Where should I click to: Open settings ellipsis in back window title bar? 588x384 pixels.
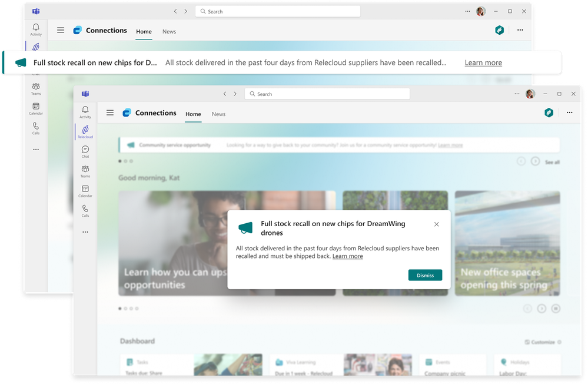click(467, 11)
